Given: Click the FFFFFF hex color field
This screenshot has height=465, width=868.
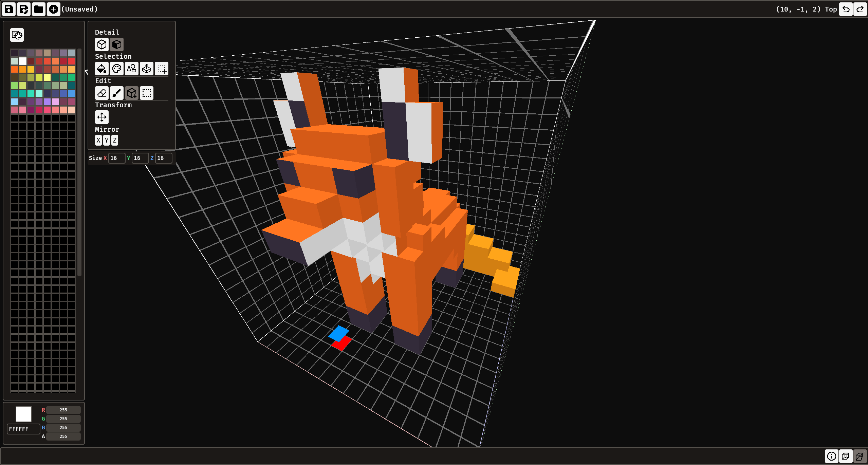Looking at the screenshot, I should 23,429.
